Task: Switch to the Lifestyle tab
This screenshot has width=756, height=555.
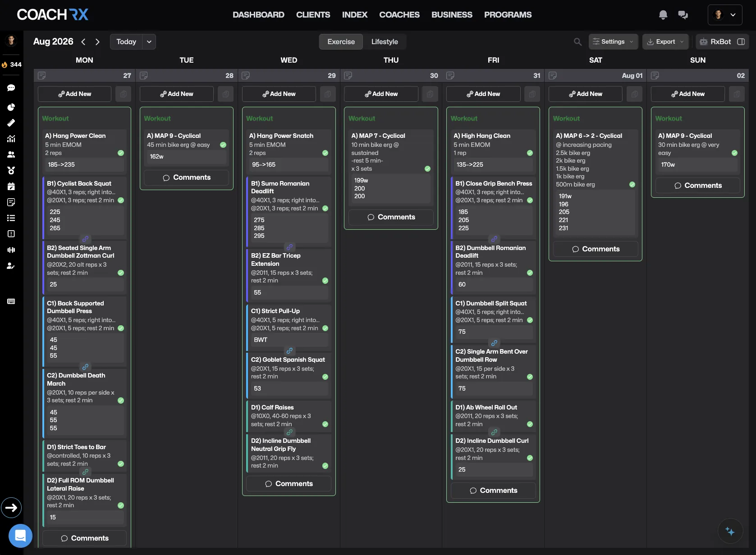Action: point(385,42)
